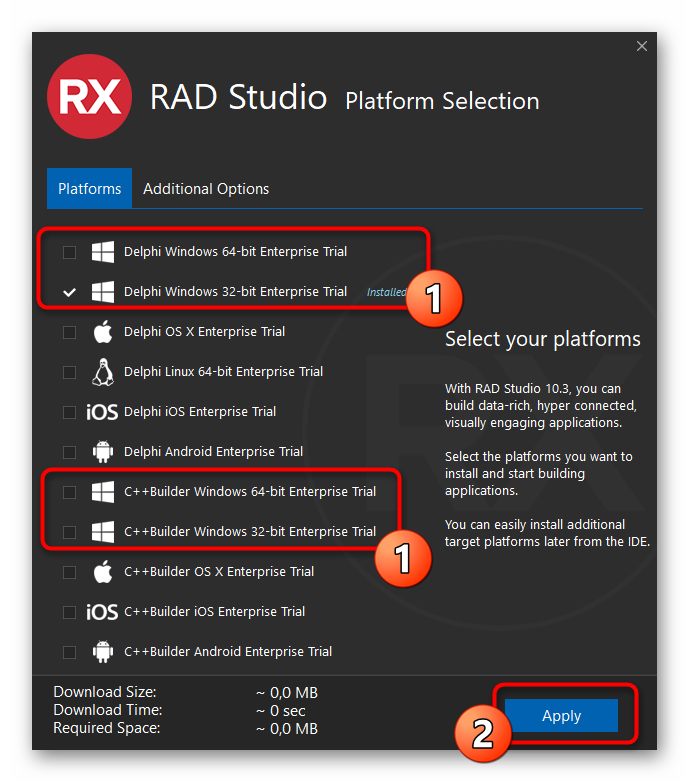689x782 pixels.
Task: Click the Download Size label
Action: (105, 692)
